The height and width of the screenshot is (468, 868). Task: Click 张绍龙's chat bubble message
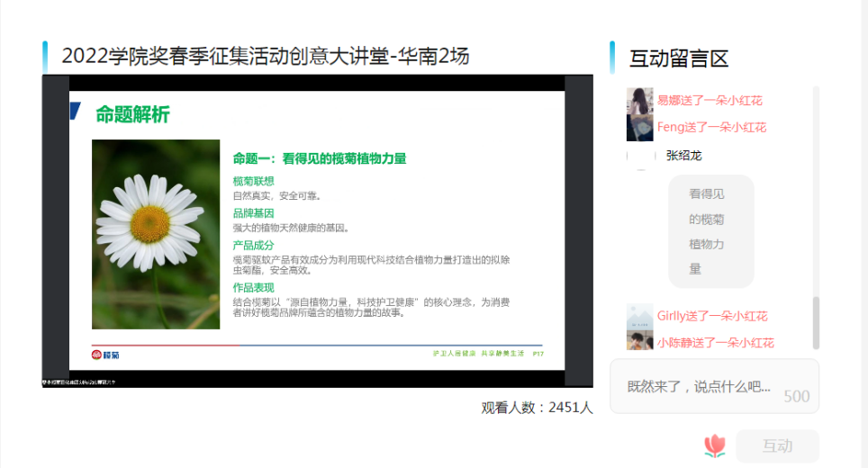(x=711, y=231)
